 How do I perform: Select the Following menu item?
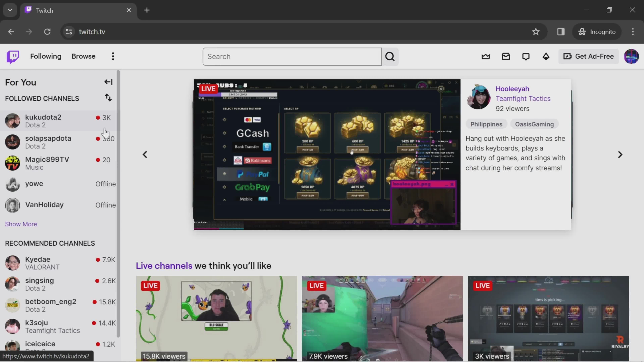point(46,56)
